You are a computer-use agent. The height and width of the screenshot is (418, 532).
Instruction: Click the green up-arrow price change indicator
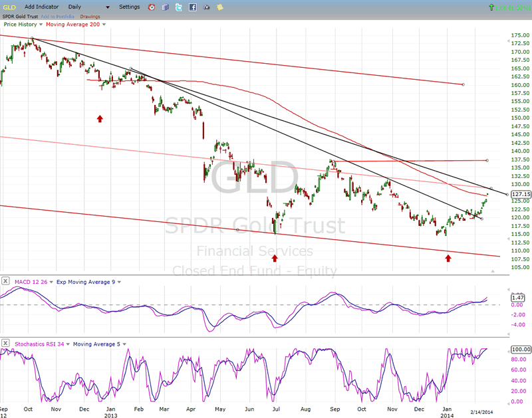491,7
